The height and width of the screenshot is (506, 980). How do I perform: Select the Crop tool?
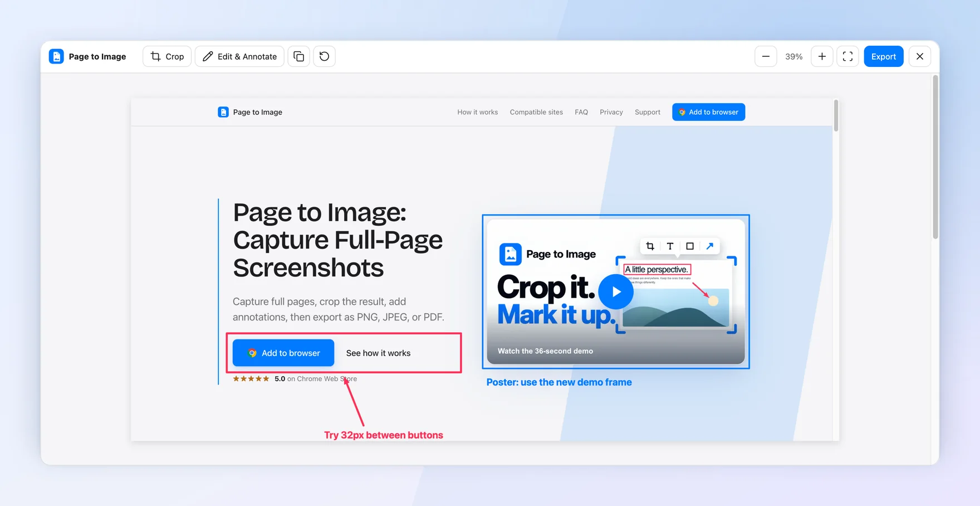(167, 56)
